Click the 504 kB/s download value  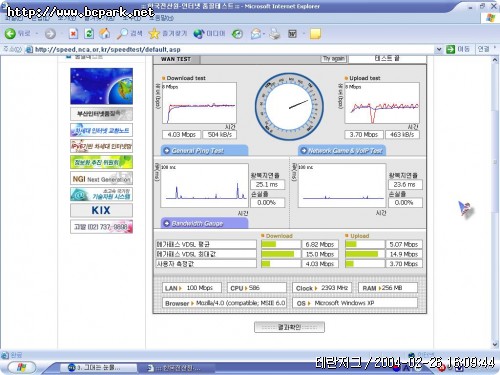[219, 135]
